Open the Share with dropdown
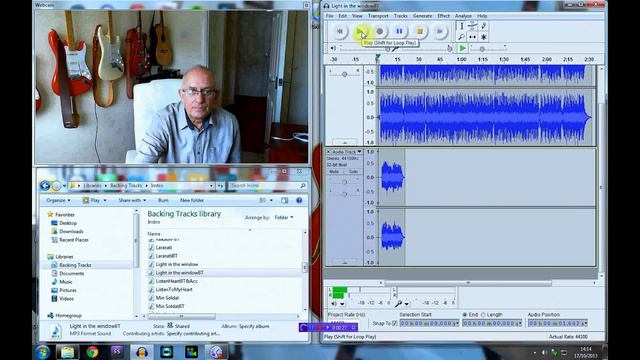Viewport: 640px width, 360px height. (132, 200)
